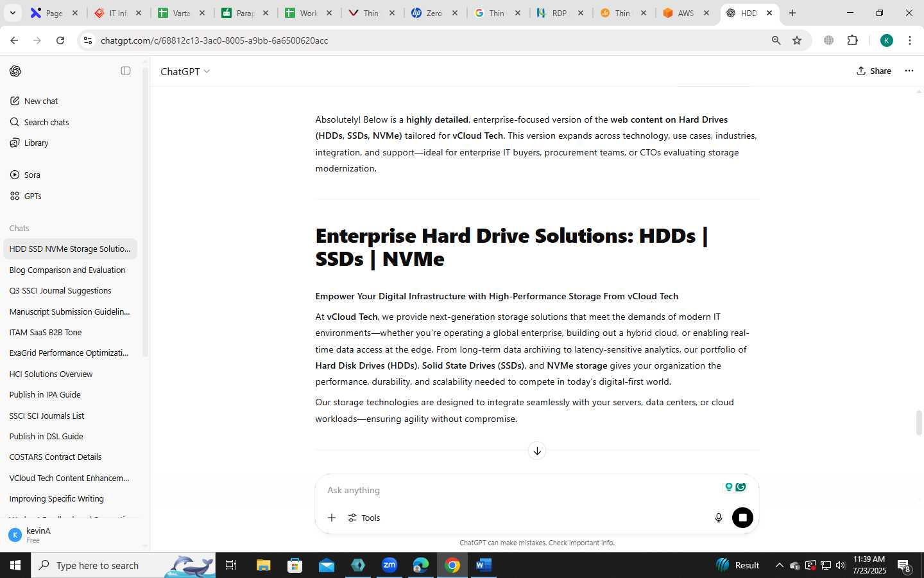Image resolution: width=924 pixels, height=578 pixels.
Task: Switch to the 'Varta' browser tab
Action: coord(181,13)
